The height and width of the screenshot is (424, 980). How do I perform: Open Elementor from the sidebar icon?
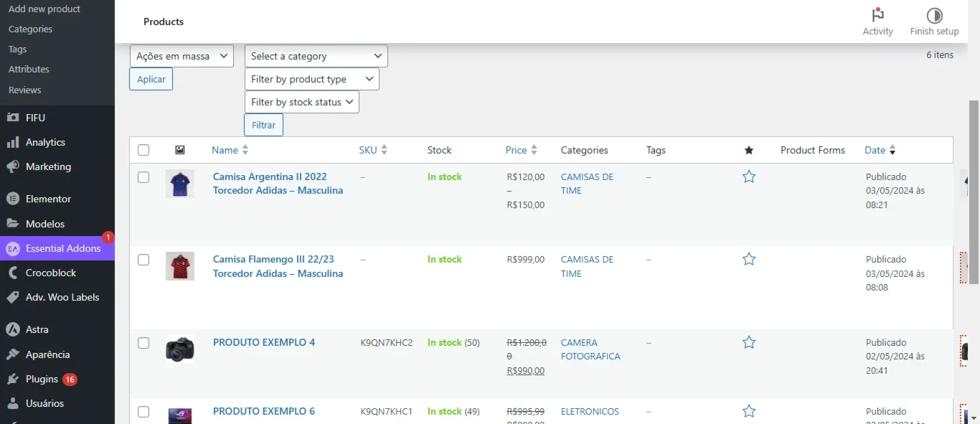pyautogui.click(x=12, y=199)
